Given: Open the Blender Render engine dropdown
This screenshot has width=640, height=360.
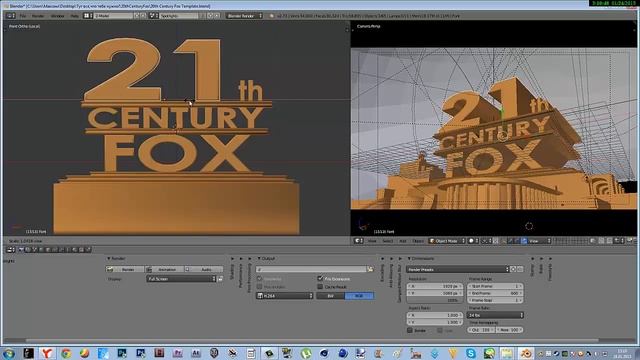Looking at the screenshot, I should [x=244, y=16].
